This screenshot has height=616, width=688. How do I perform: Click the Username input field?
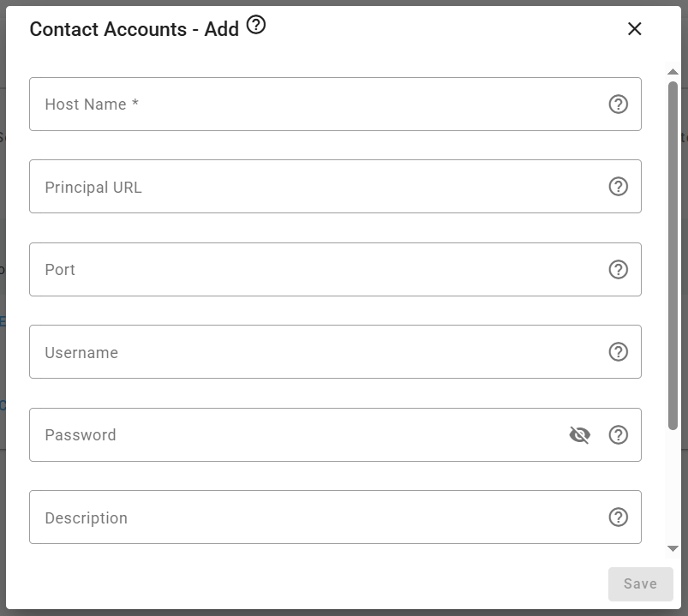[x=335, y=352]
